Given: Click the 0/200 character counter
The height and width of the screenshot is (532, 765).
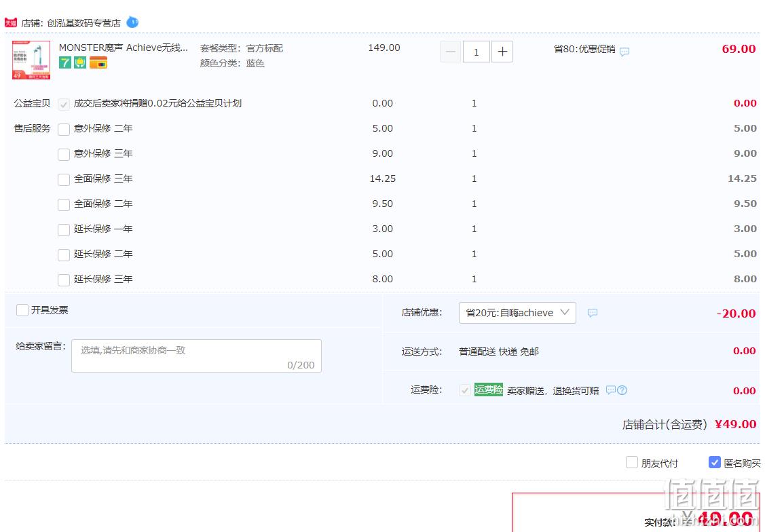Looking at the screenshot, I should tap(301, 365).
